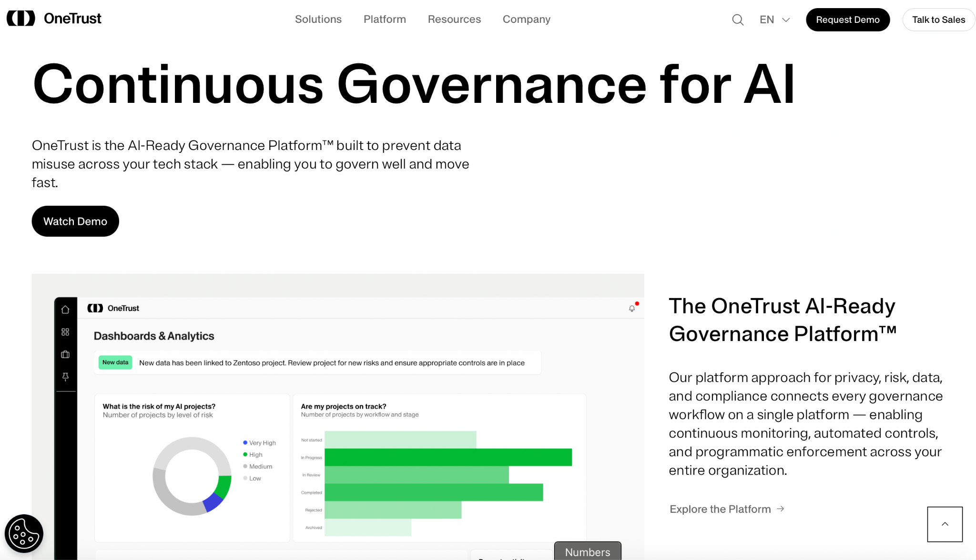Click the New data green badge

115,362
